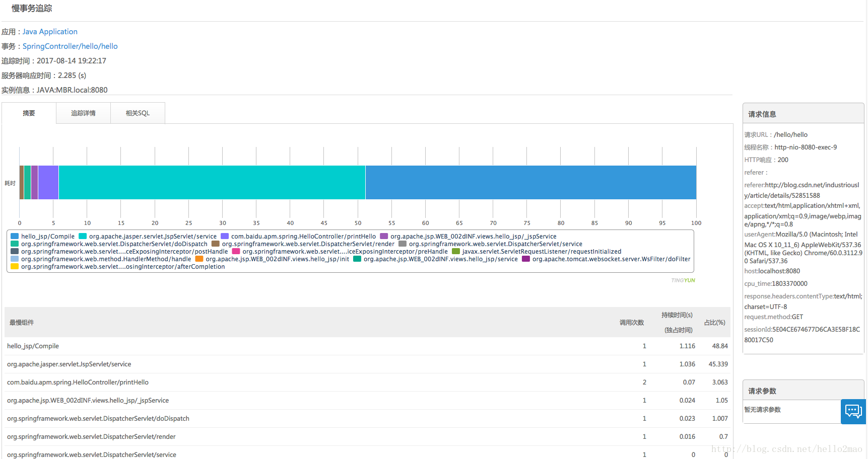Click the TINGYUN chart credit
This screenshot has height=459, width=868.
click(x=683, y=280)
